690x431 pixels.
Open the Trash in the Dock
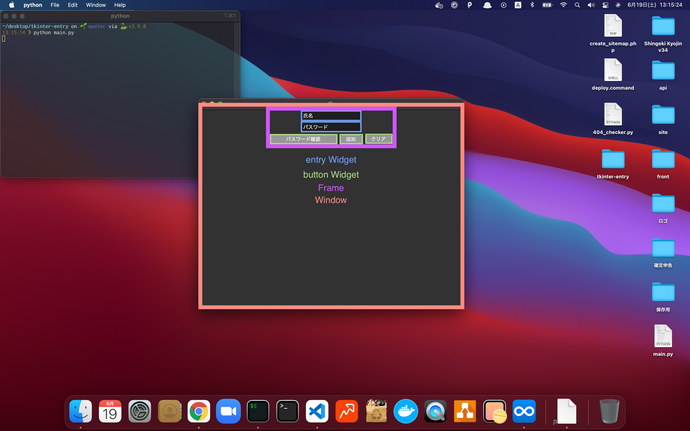pos(609,411)
